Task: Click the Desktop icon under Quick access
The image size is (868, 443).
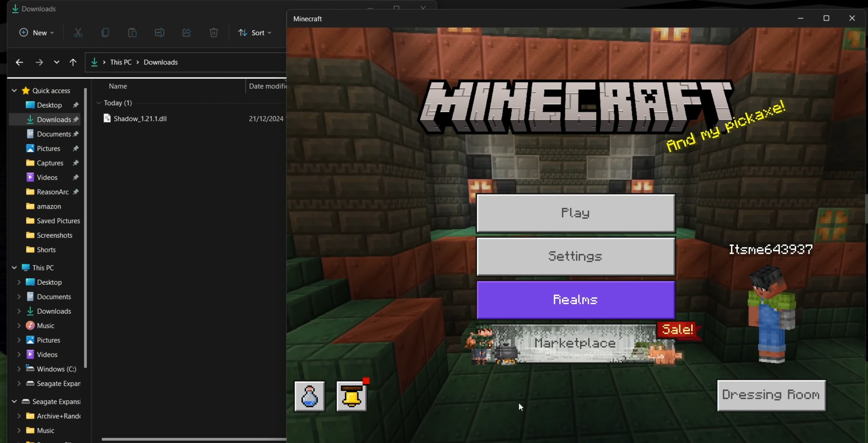Action: click(x=30, y=105)
